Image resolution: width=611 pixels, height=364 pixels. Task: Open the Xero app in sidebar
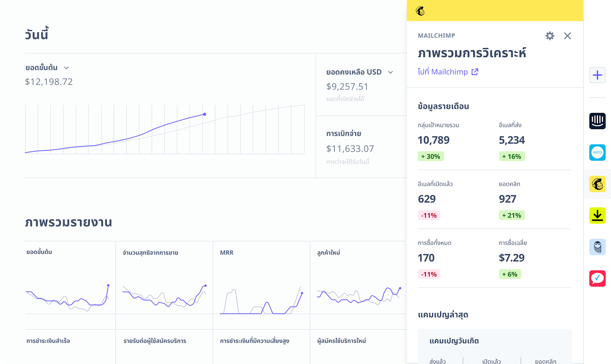click(597, 152)
